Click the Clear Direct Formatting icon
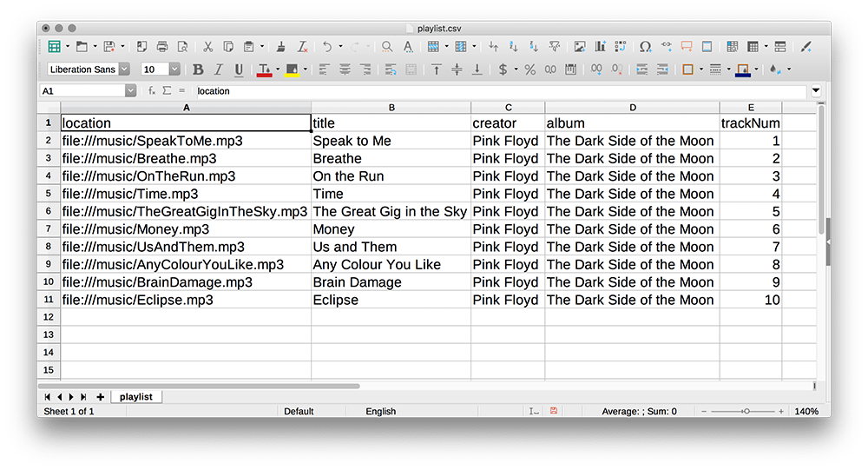Viewport: 868px width, 470px height. 302,47
